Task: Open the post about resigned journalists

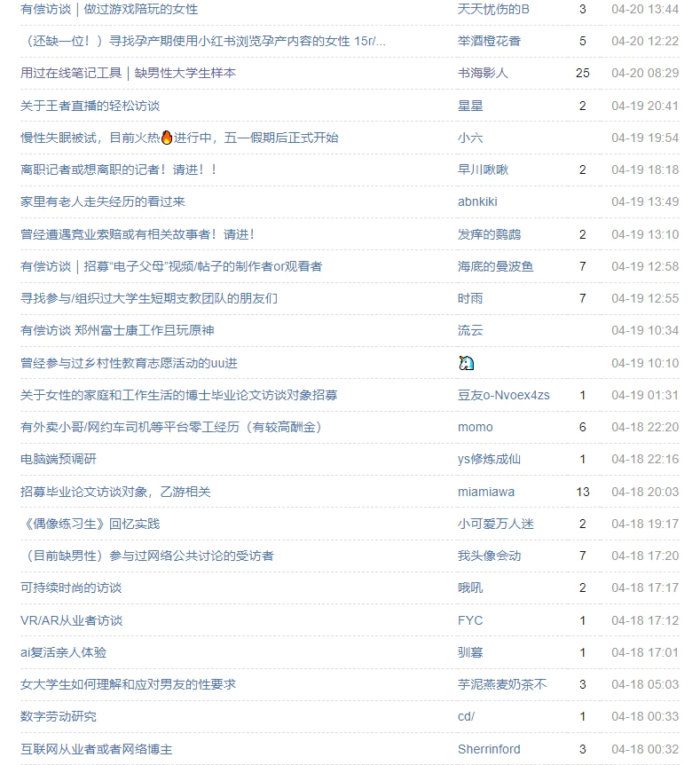Action: click(x=118, y=170)
